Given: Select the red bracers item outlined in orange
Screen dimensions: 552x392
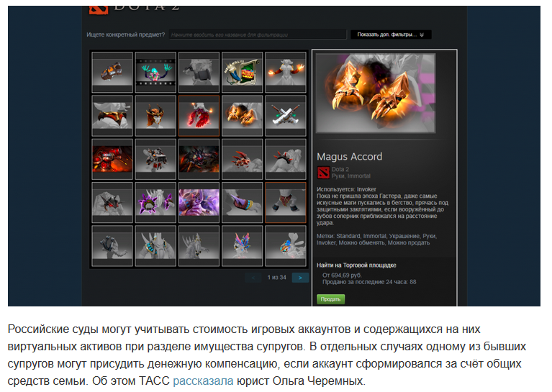Looking at the screenshot, I should 286,202.
